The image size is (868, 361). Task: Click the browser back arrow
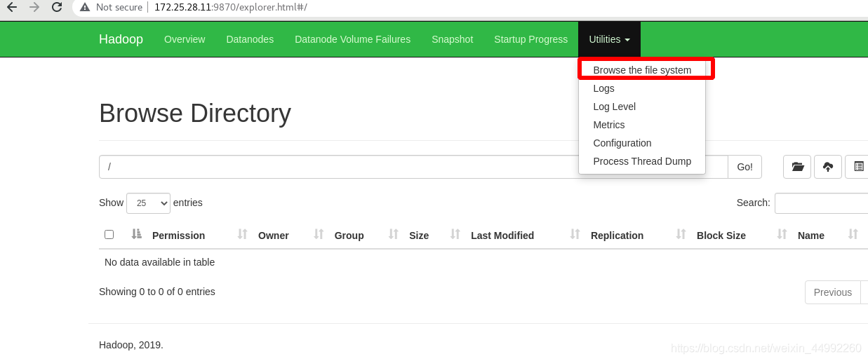coord(12,8)
